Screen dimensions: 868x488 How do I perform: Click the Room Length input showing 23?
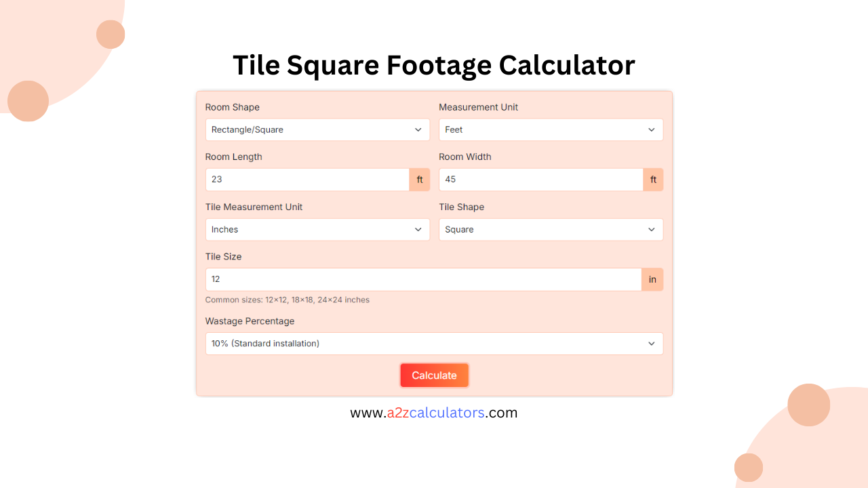tap(305, 179)
